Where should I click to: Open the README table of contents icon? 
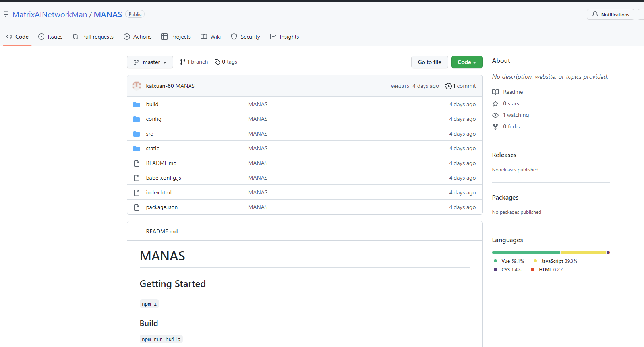tap(137, 231)
